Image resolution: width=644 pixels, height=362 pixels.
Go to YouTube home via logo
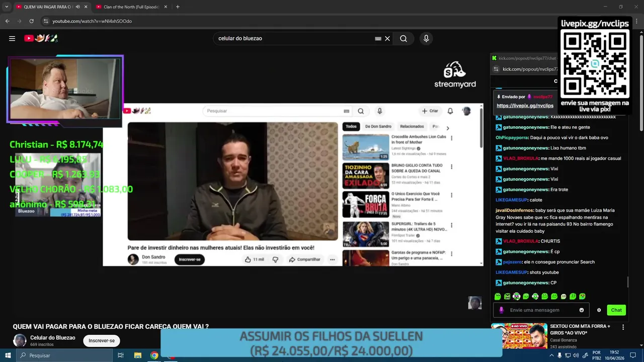[41, 38]
